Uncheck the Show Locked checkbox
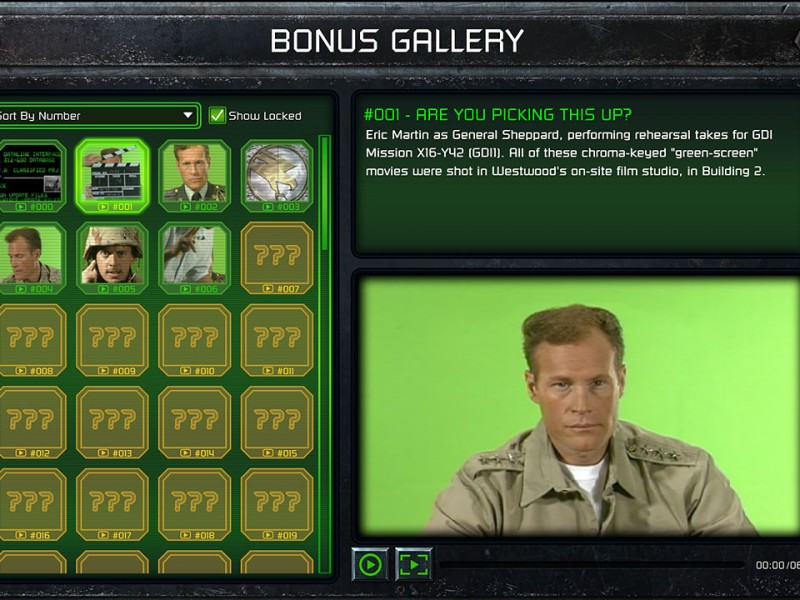Viewport: 800px width, 600px height. (x=217, y=115)
